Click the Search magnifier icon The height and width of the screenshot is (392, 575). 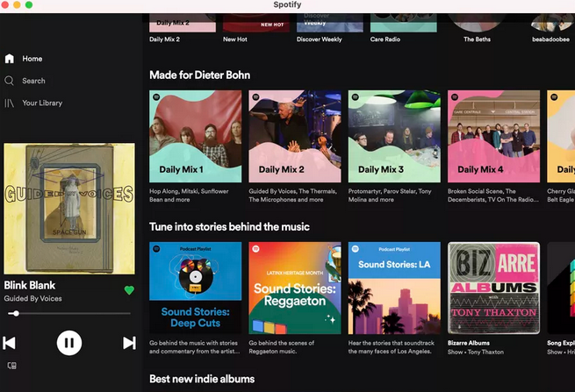click(9, 81)
